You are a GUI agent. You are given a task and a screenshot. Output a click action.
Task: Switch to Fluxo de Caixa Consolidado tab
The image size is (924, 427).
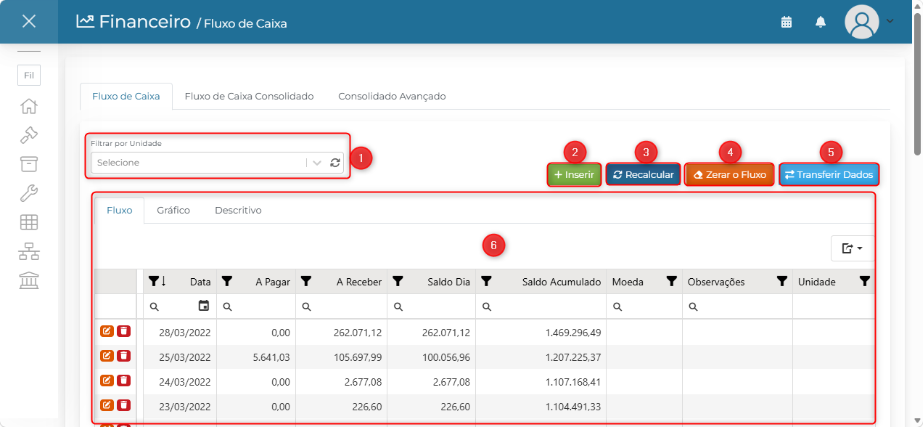pyautogui.click(x=249, y=96)
